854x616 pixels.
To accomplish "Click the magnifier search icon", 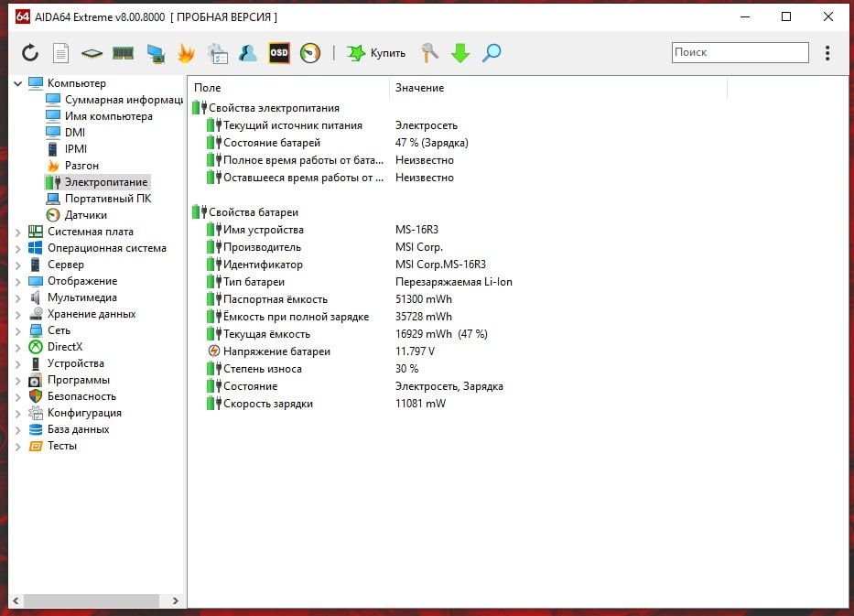I will click(x=492, y=53).
